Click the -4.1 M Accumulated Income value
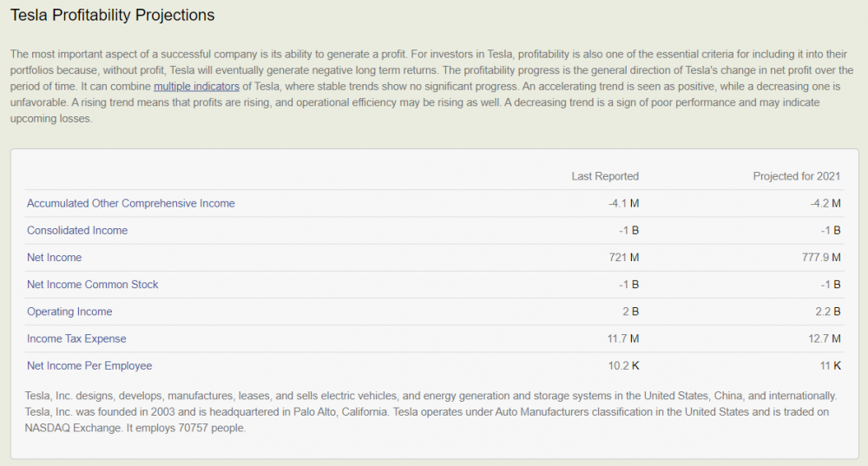 (x=623, y=203)
